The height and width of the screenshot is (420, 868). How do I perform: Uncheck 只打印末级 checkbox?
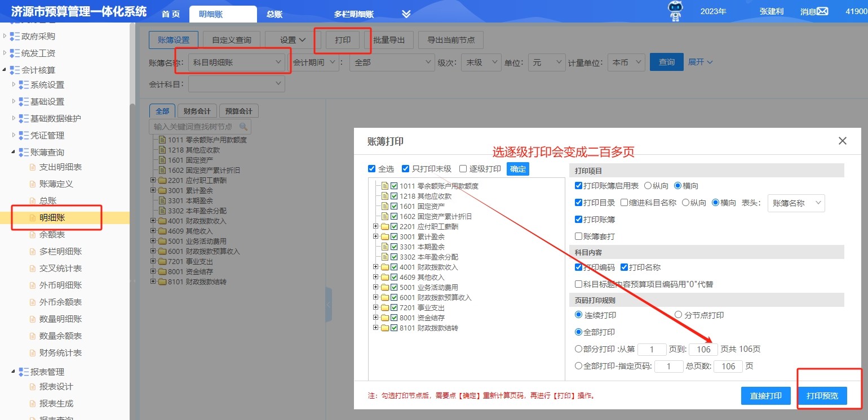click(x=406, y=169)
